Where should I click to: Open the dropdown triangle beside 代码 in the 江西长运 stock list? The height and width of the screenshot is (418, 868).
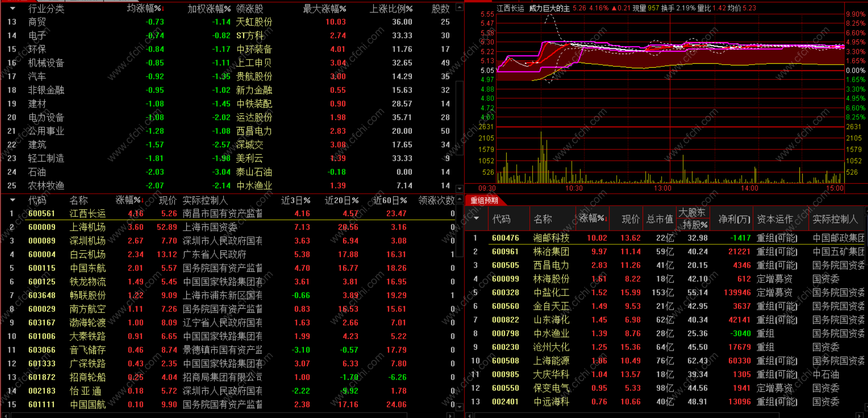[12, 200]
